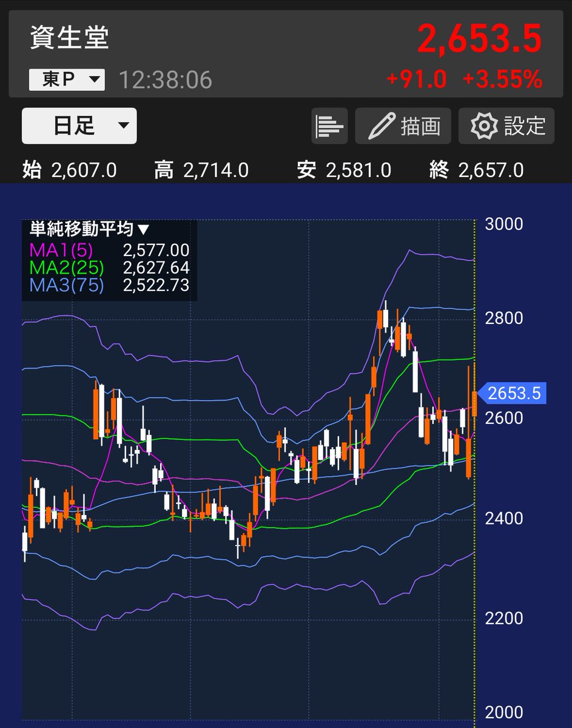The image size is (572, 728).
Task: Open the 日足 timeframe dropdown
Action: point(79,126)
